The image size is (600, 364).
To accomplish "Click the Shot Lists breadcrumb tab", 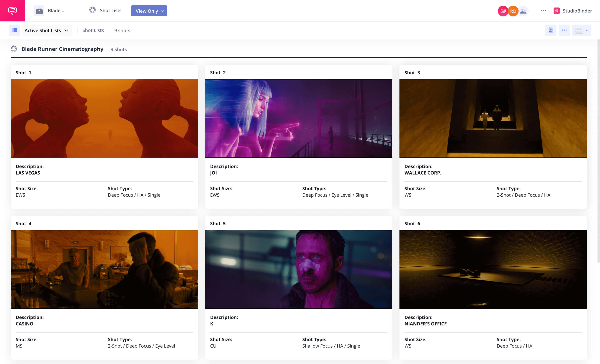I will point(93,30).
